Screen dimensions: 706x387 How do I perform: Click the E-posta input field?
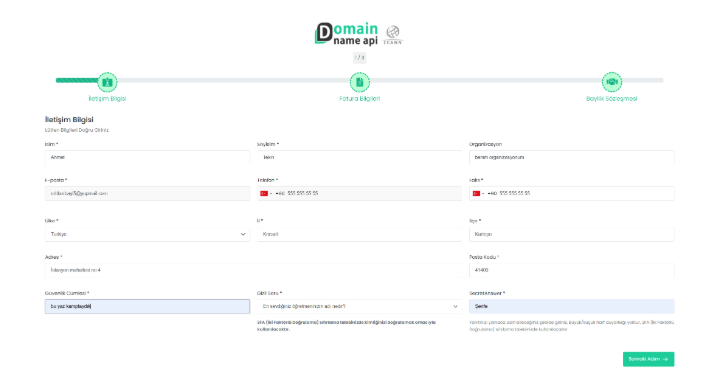147,194
